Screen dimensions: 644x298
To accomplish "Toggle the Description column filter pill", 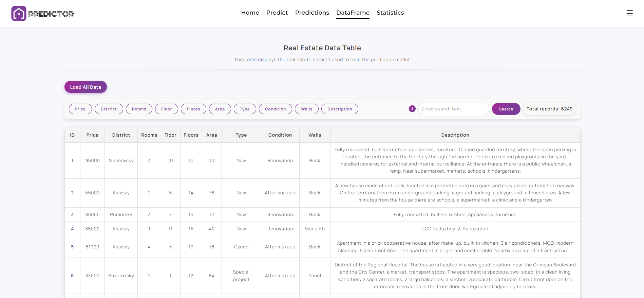I will tap(340, 109).
